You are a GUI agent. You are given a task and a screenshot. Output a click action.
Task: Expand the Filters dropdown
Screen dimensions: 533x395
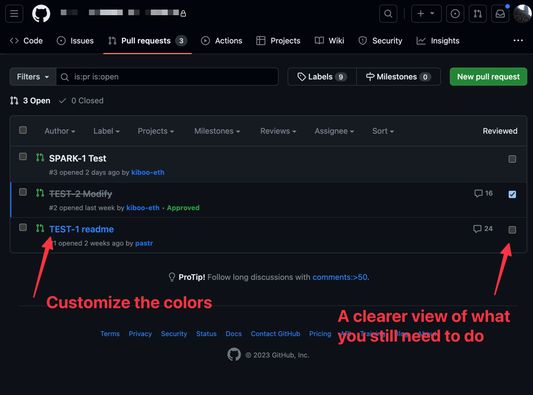pyautogui.click(x=33, y=77)
